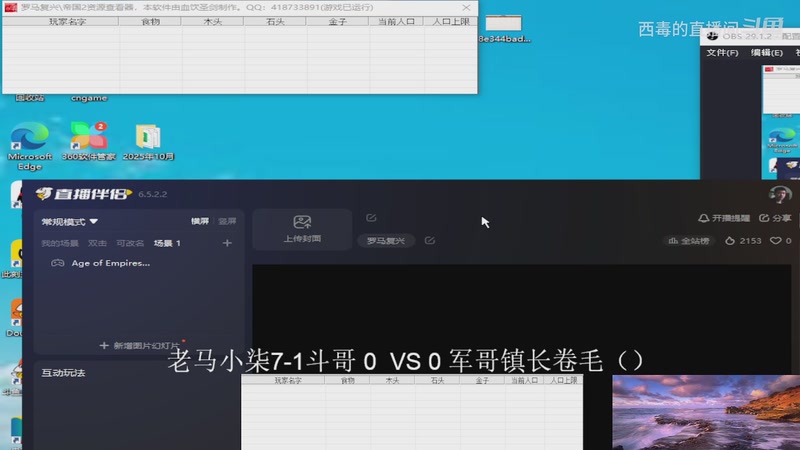
Task: Click the 罗马复兴 category tag
Action: pyautogui.click(x=385, y=241)
